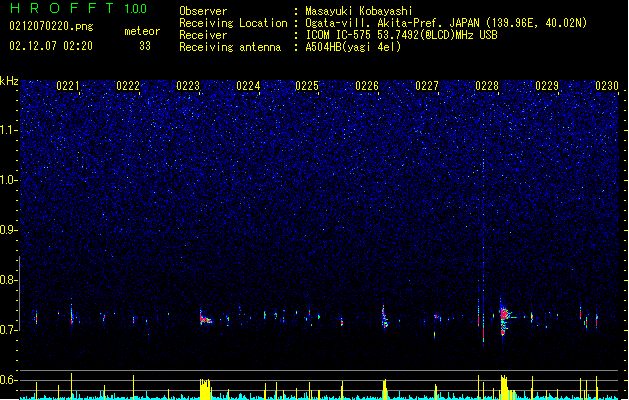Click the 1.1 kHz frequency label
This screenshot has width=629, height=400.
pos(8,130)
